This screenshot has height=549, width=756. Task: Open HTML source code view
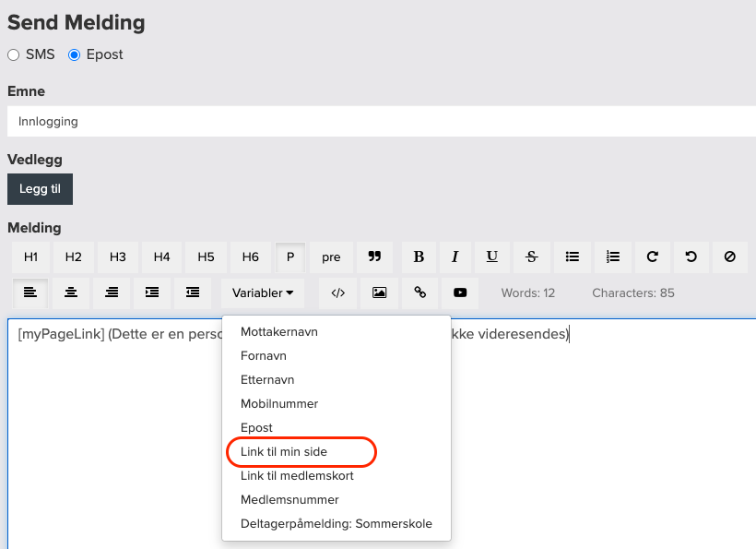click(338, 292)
